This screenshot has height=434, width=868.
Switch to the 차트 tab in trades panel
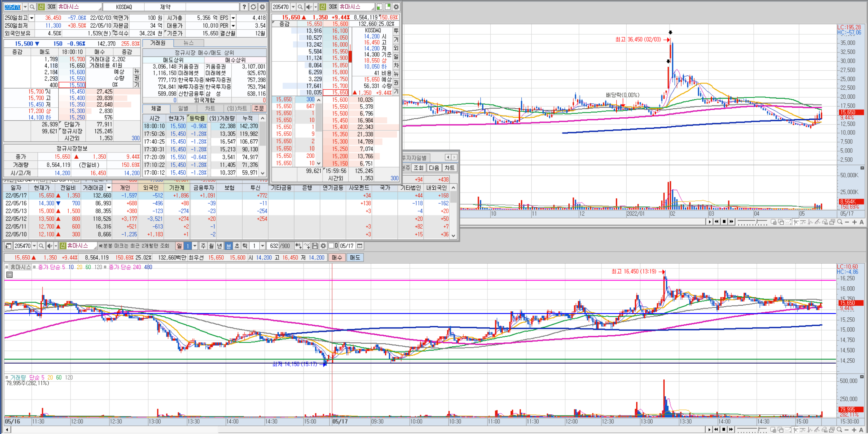pos(210,109)
